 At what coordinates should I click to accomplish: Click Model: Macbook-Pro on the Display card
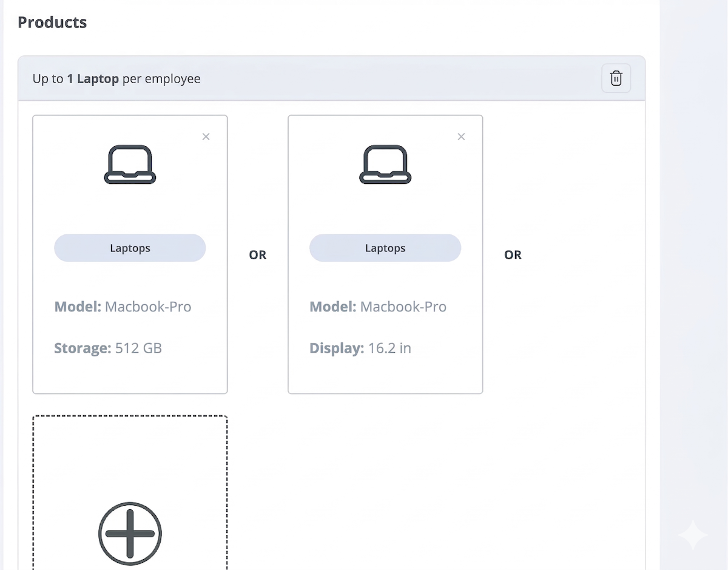coord(378,307)
